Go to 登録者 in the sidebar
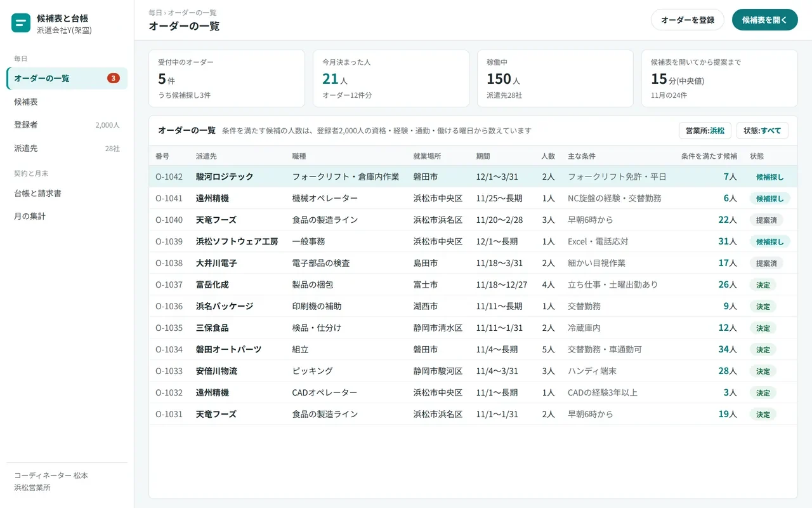Viewport: 812px width, 508px height. point(67,125)
